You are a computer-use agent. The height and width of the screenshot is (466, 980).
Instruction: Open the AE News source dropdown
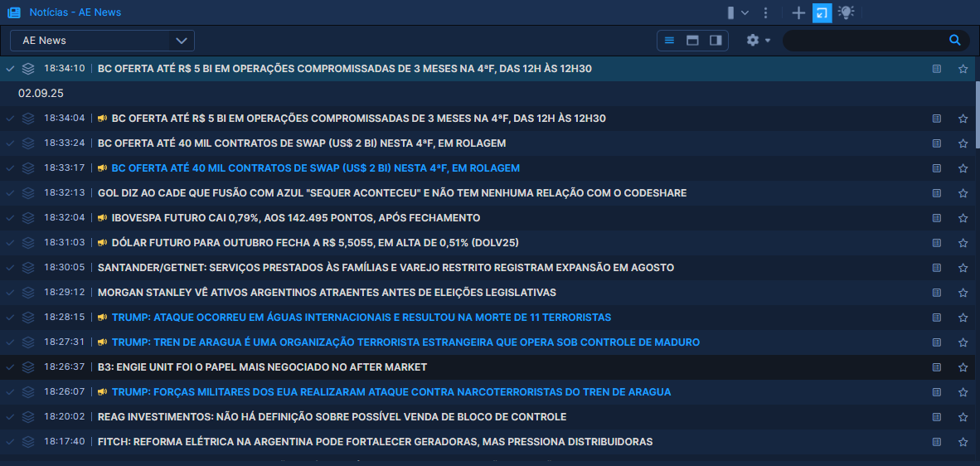point(103,41)
